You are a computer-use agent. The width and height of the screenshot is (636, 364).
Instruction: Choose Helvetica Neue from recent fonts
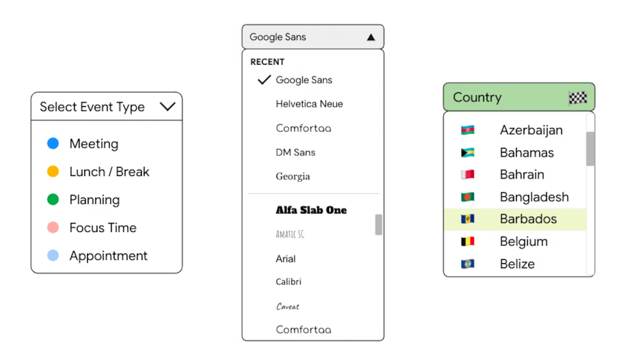click(309, 104)
